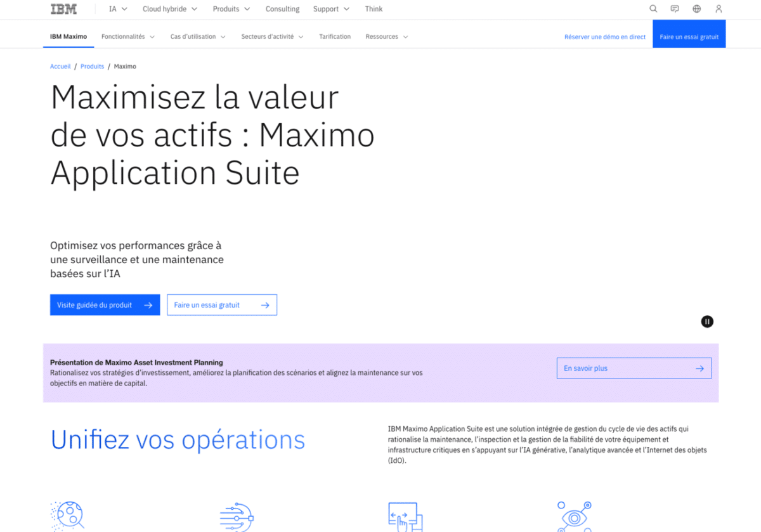The height and width of the screenshot is (532, 761).
Task: Open the user account icon
Action: (x=718, y=9)
